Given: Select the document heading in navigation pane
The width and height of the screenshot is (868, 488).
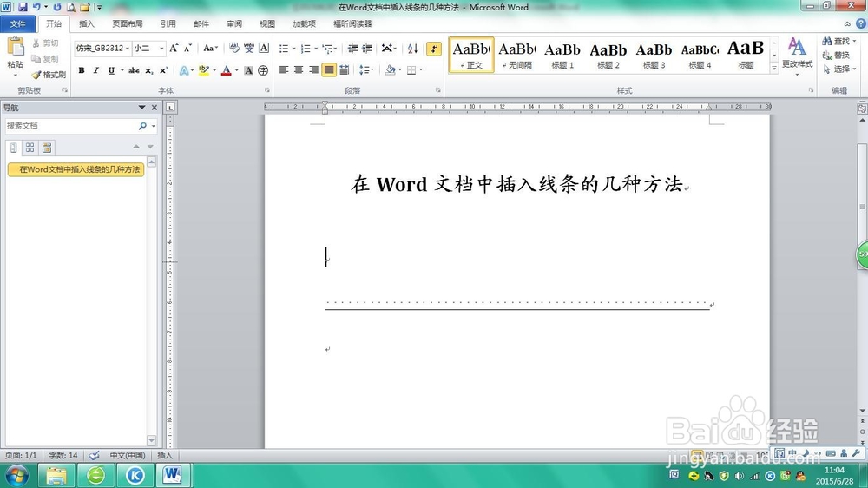Looking at the screenshot, I should (x=76, y=169).
